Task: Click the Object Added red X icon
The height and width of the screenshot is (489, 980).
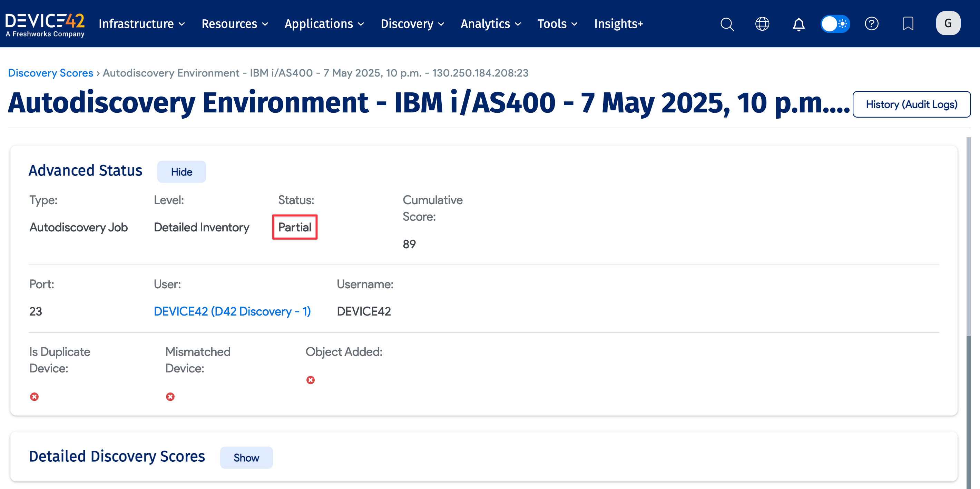Action: 311,380
